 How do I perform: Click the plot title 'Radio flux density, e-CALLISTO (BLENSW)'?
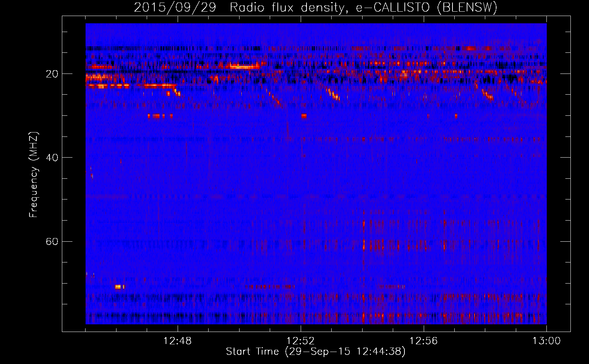click(363, 8)
